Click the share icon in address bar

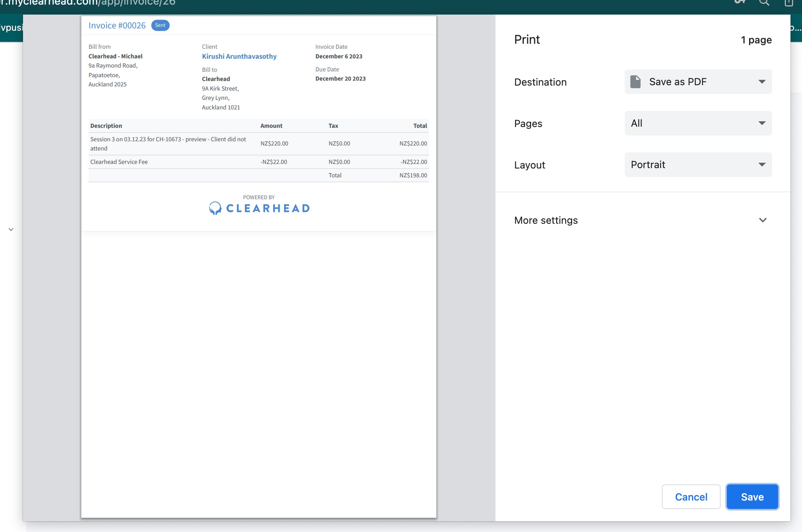coord(789,3)
